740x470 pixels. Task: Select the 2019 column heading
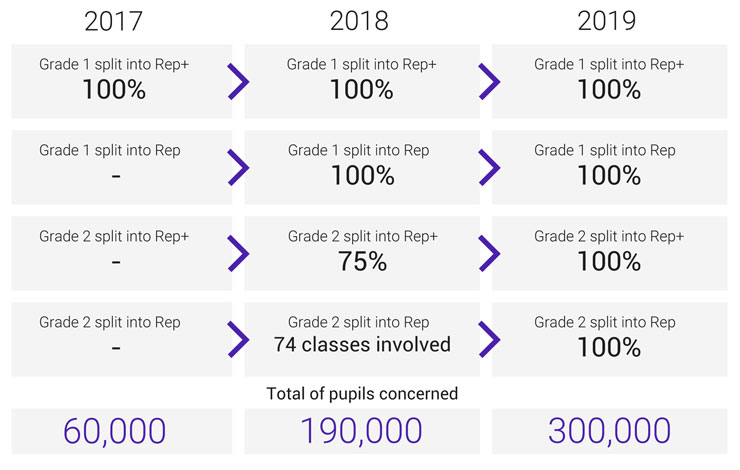click(x=606, y=21)
